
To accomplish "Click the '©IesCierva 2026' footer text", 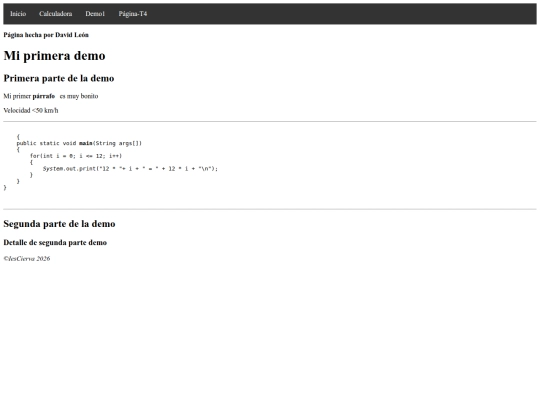I will pyautogui.click(x=27, y=259).
